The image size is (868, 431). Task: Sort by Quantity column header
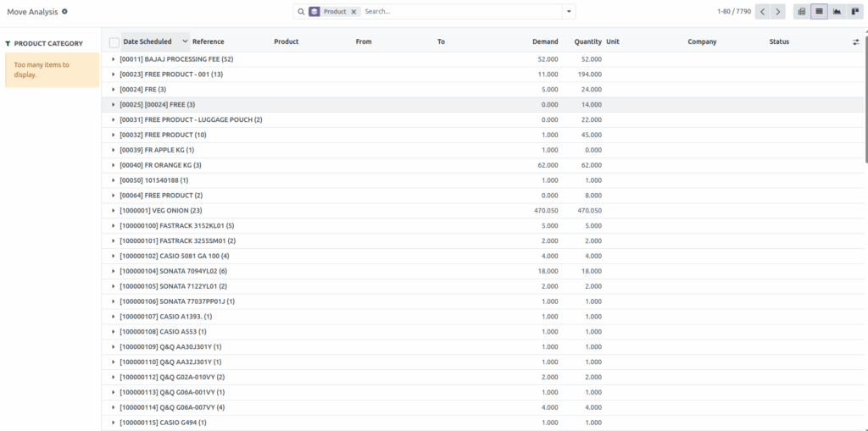pyautogui.click(x=588, y=41)
